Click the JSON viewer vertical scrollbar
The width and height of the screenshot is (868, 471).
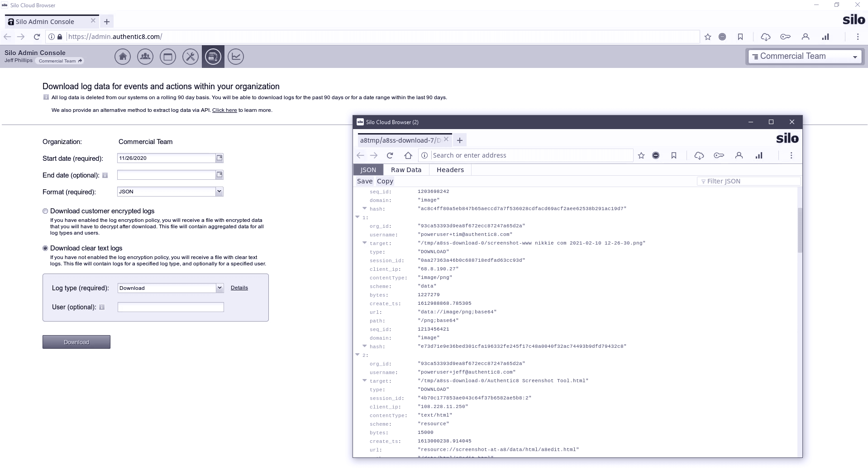(x=800, y=231)
